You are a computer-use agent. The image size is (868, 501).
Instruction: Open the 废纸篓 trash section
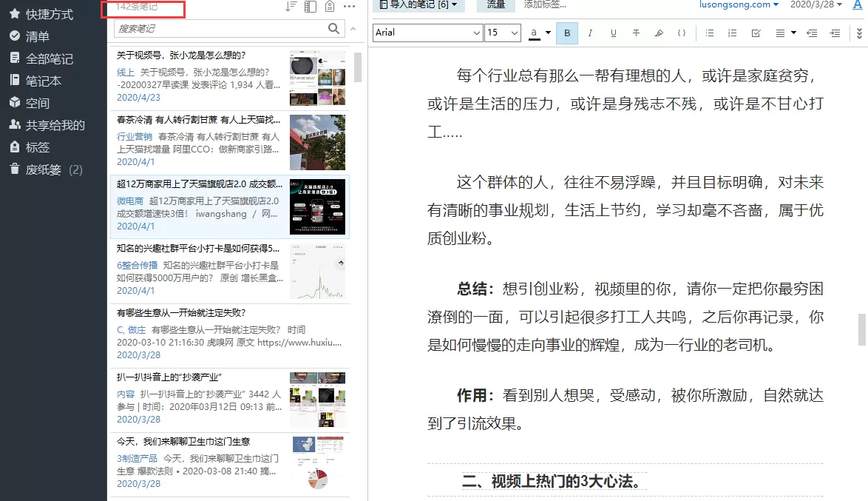click(46, 169)
